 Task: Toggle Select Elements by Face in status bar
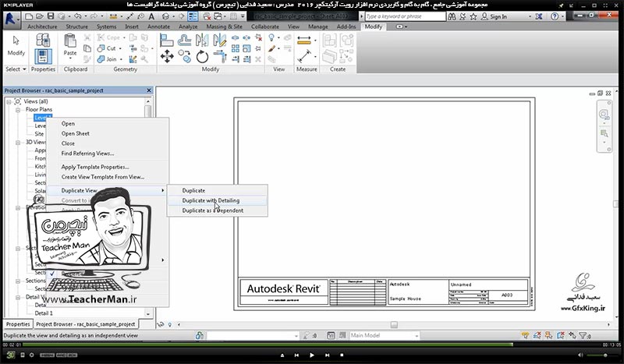[561, 336]
